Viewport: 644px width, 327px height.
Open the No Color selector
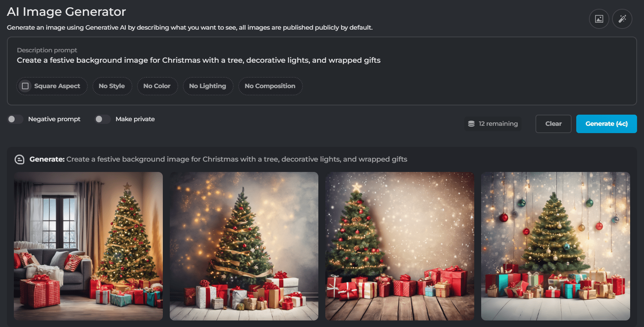pos(157,86)
